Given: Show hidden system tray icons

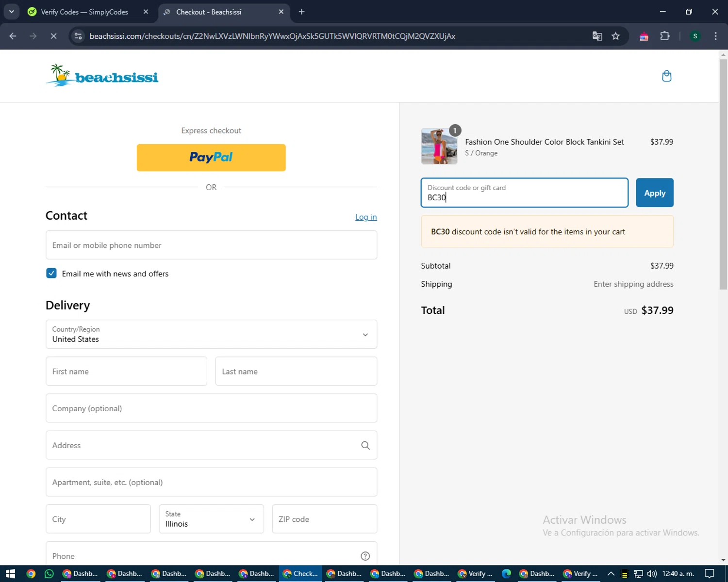Looking at the screenshot, I should pos(611,574).
